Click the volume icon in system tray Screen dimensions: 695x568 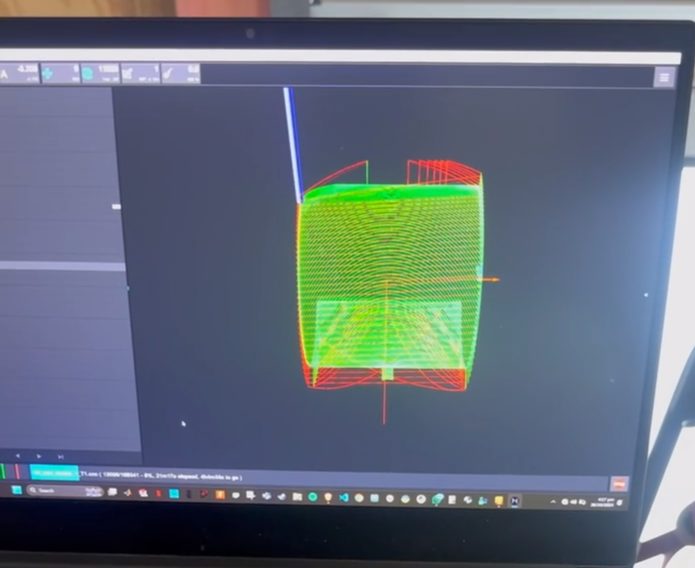(x=574, y=502)
